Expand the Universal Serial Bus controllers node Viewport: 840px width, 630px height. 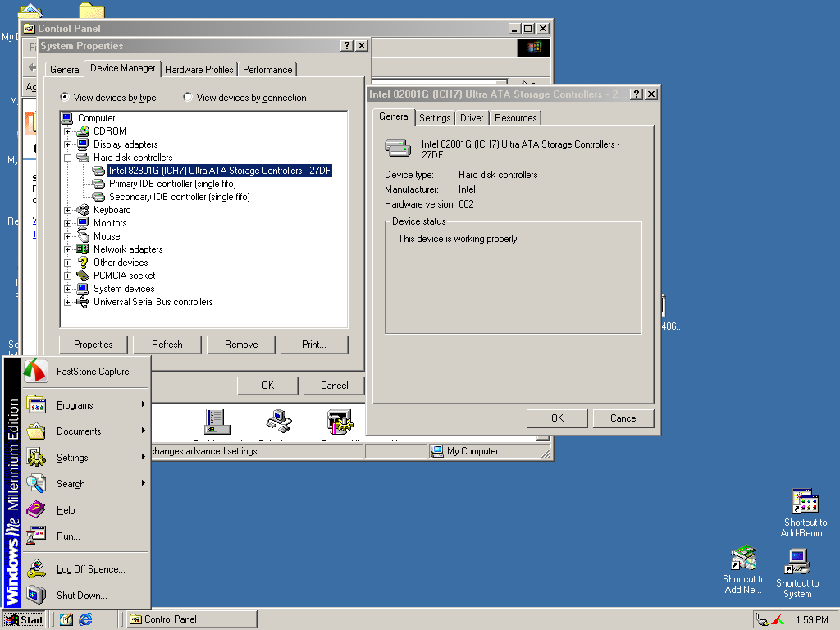(67, 302)
